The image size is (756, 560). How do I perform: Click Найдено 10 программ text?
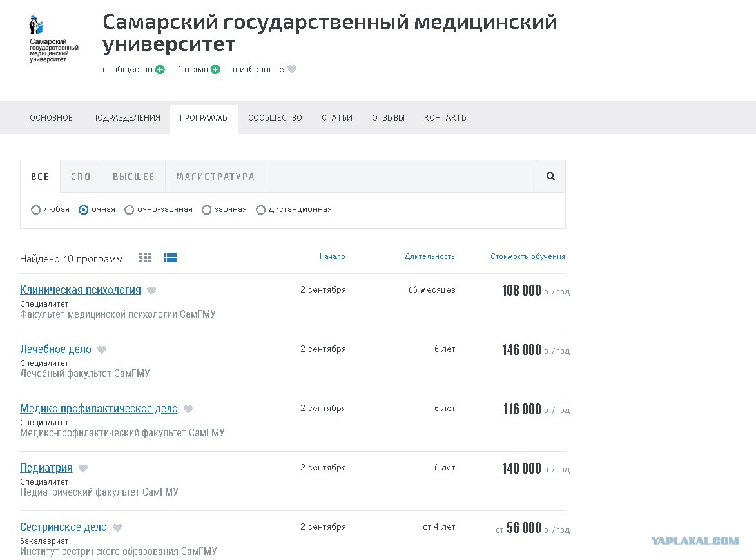click(72, 259)
